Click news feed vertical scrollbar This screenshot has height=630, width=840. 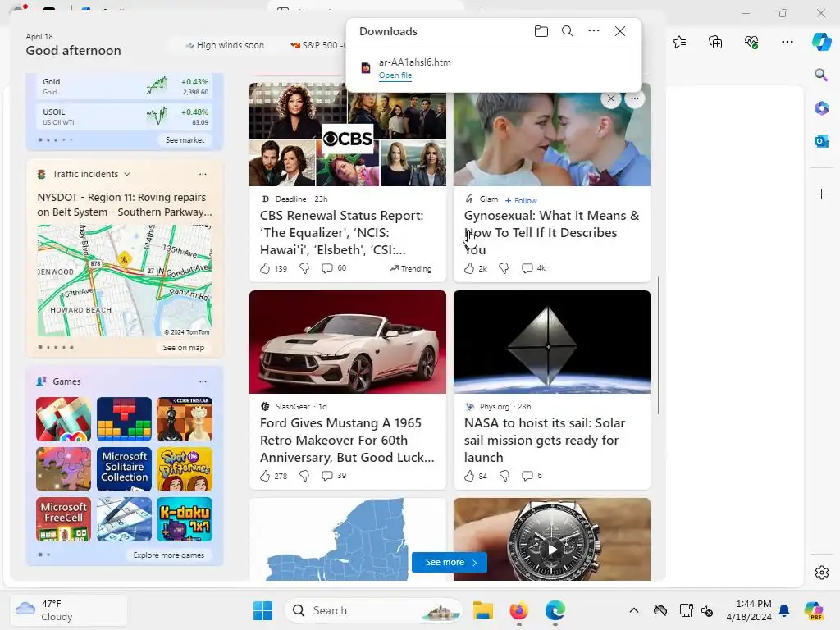[658, 345]
